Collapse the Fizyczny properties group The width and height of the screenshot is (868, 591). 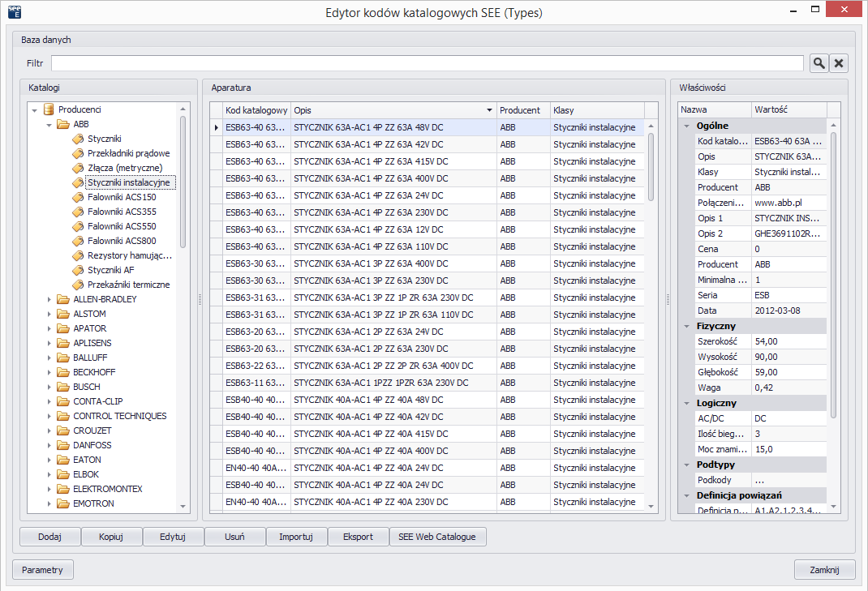point(687,327)
